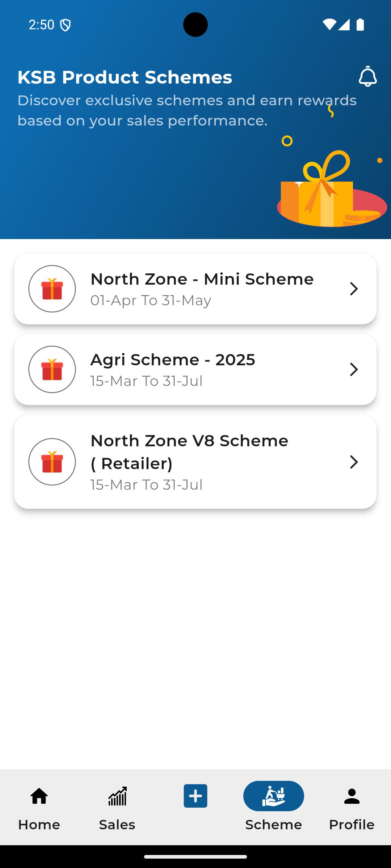
Task: Tap the Agri Scheme gift icon
Action: click(x=52, y=369)
